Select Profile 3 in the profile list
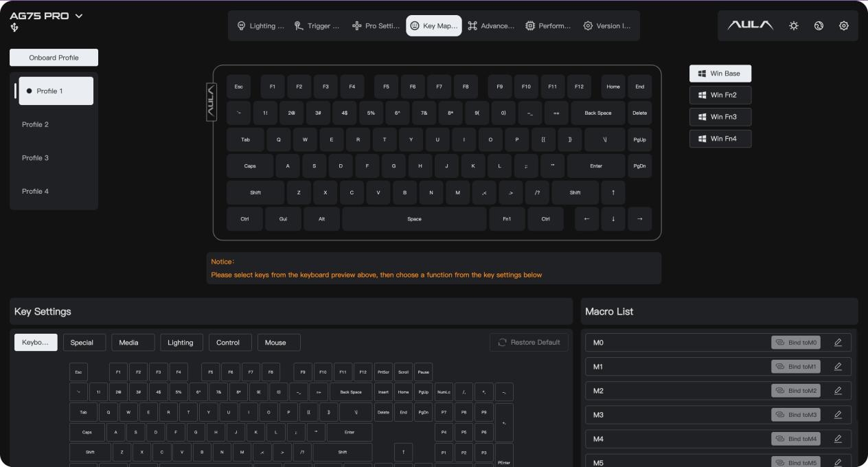 coord(35,158)
